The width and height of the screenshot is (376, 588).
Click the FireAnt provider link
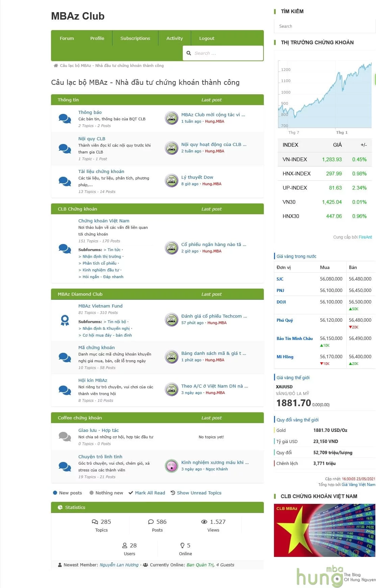click(365, 237)
